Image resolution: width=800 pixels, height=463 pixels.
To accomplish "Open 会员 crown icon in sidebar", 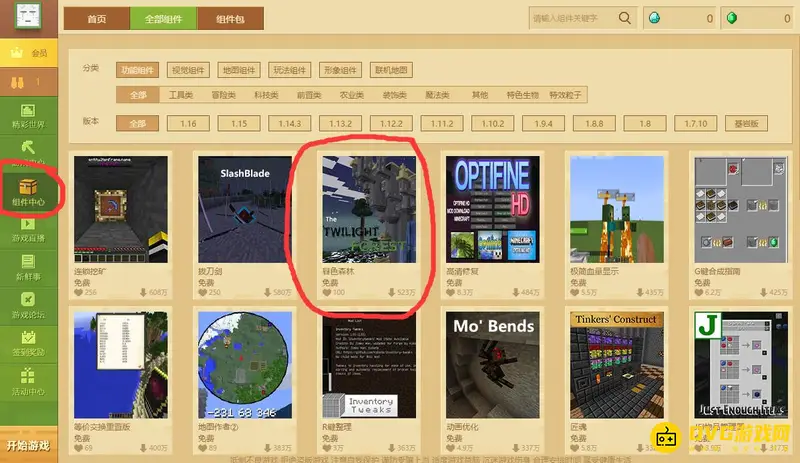I will click(27, 52).
